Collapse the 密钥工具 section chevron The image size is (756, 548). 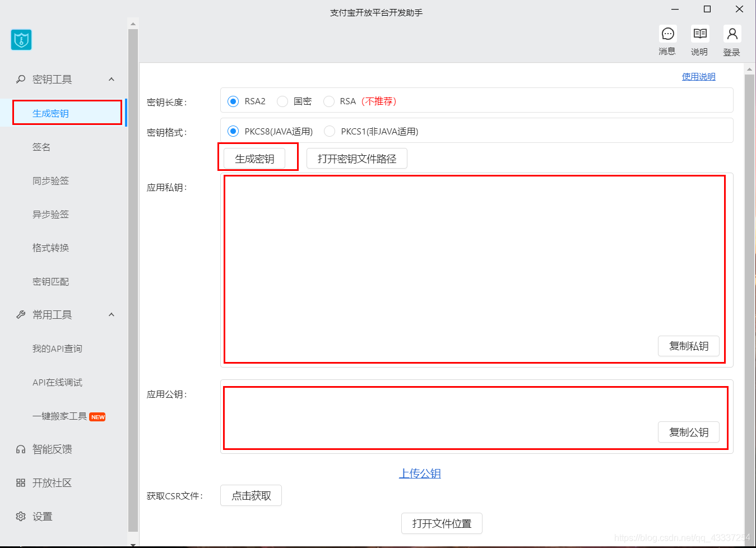coord(112,79)
